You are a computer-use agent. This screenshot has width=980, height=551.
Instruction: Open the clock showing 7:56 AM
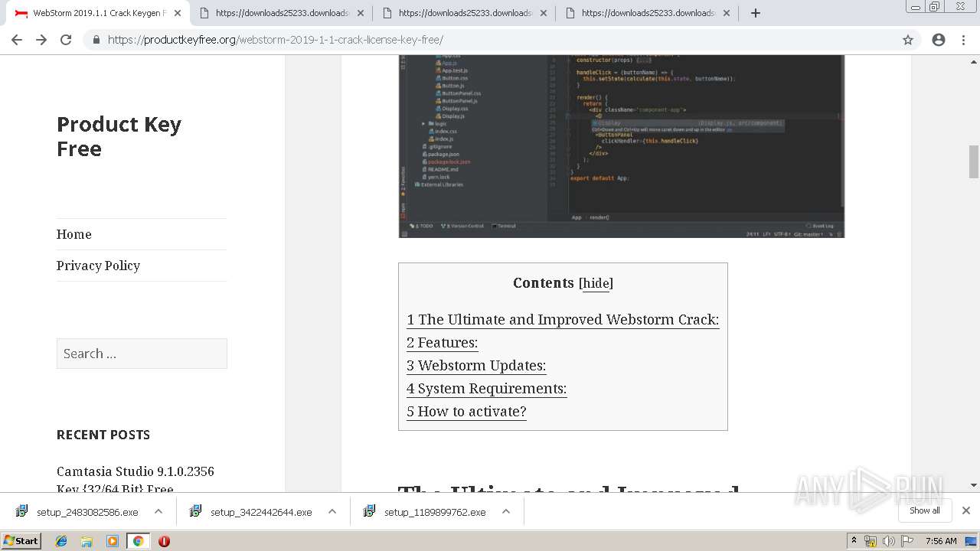[x=941, y=541]
